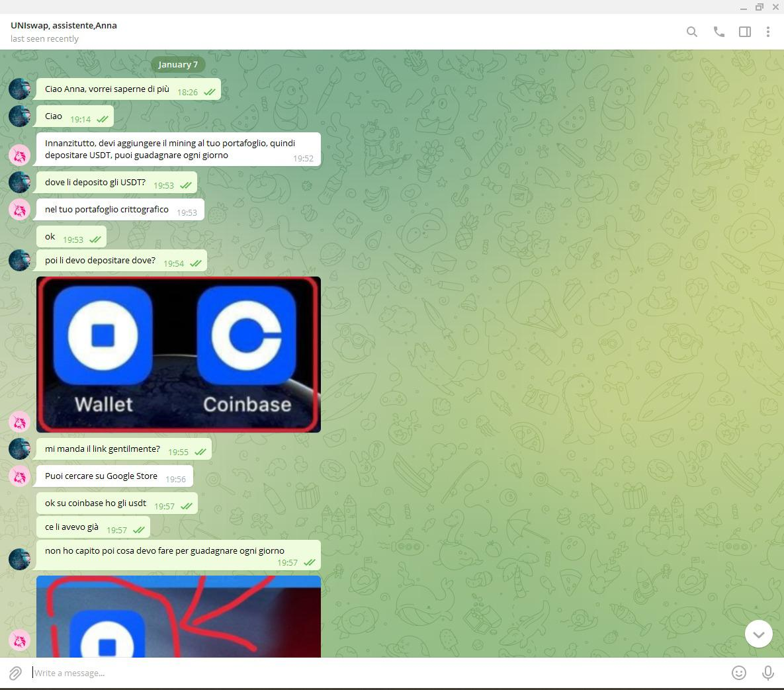Jump to latest messages with down arrow

tap(759, 634)
